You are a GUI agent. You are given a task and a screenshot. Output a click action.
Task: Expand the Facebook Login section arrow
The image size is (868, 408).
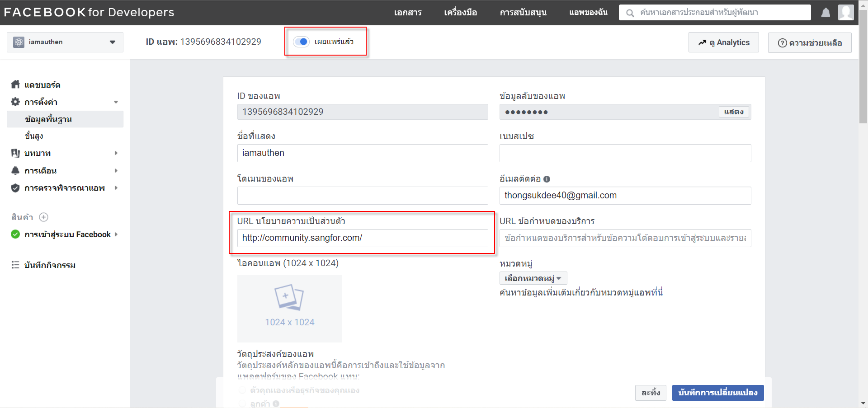coord(116,234)
